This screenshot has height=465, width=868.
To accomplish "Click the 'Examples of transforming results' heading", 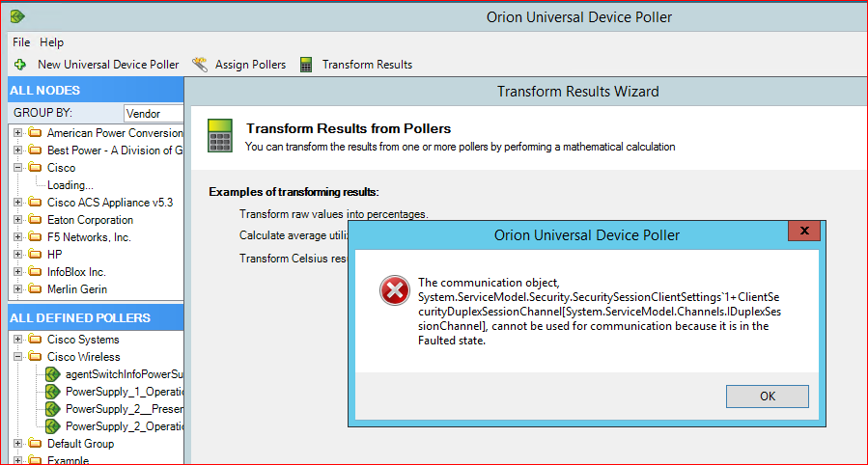I will tap(294, 192).
